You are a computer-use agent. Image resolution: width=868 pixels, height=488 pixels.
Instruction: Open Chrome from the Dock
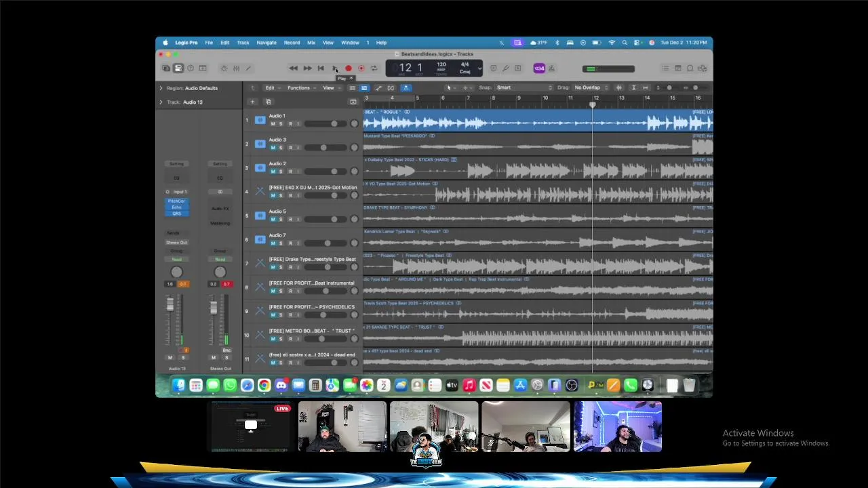[x=264, y=386]
